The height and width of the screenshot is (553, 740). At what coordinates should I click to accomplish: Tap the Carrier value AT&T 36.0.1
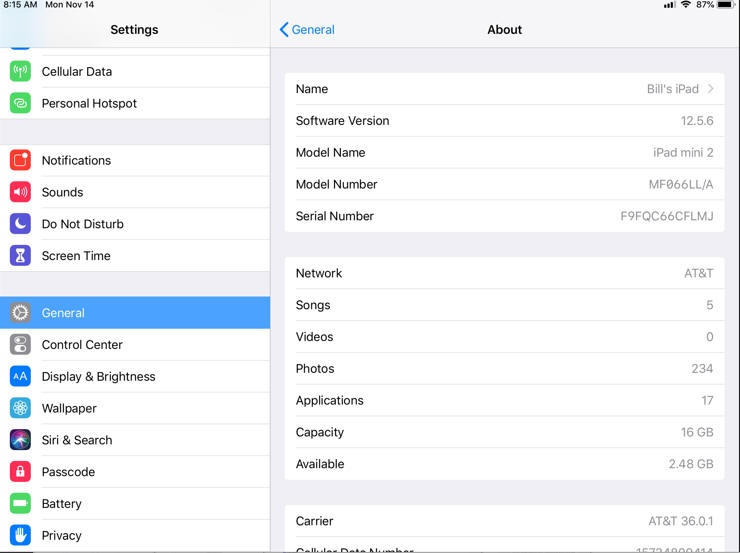[x=681, y=521]
